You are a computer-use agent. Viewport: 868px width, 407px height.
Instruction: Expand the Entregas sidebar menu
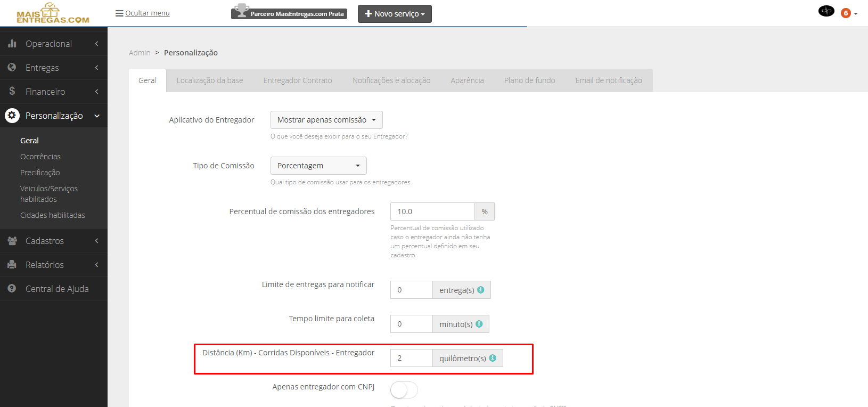click(54, 68)
